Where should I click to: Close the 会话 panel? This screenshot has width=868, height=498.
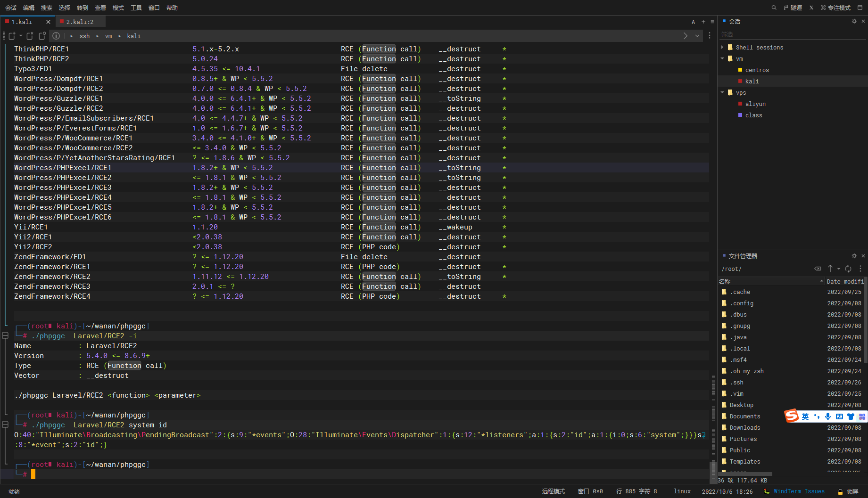coord(863,21)
